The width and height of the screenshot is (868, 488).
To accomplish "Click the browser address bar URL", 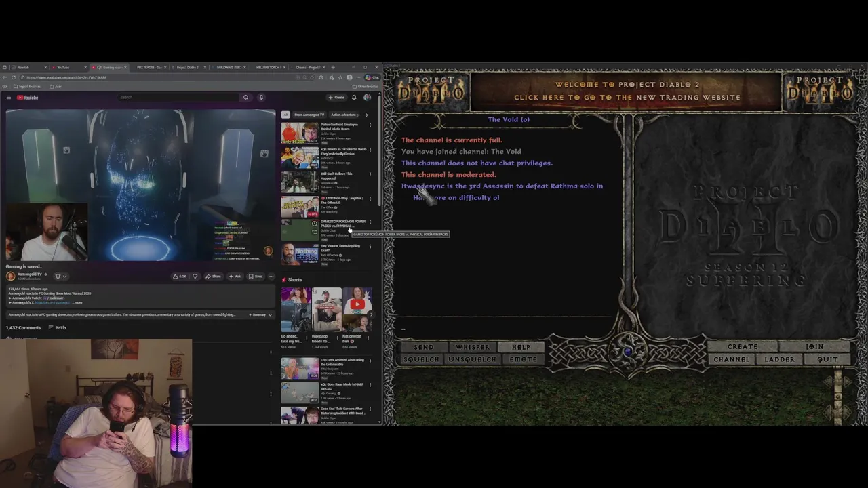I will click(66, 77).
